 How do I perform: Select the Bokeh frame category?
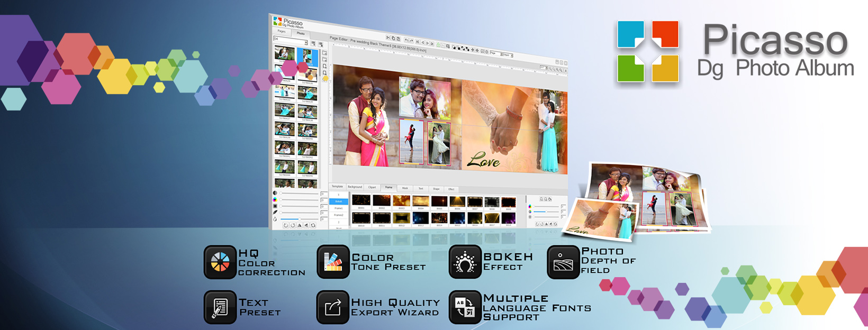coord(338,201)
